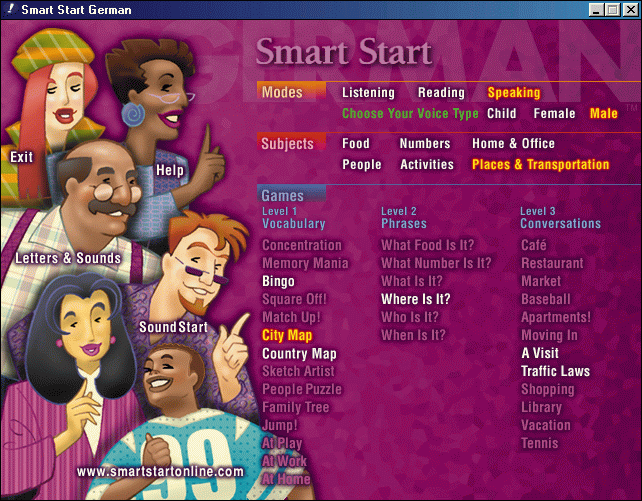This screenshot has width=642, height=501.
Task: Start the Country Map game
Action: 299,353
